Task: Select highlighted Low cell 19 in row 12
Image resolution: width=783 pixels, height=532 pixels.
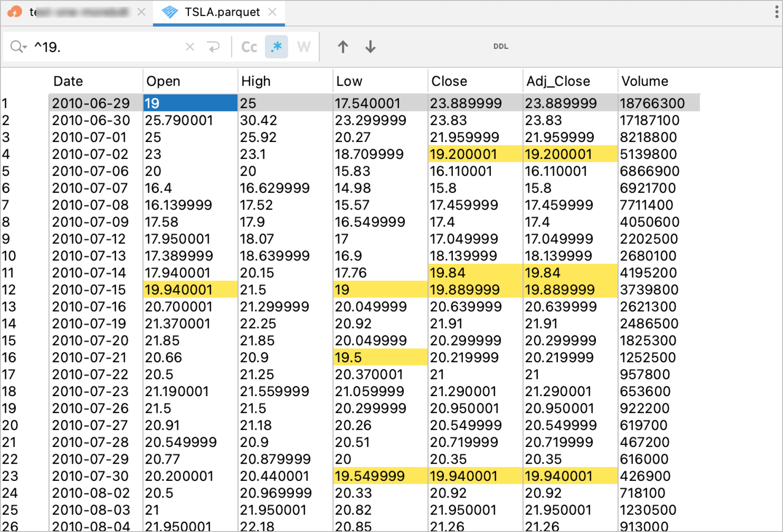Action: tap(380, 290)
